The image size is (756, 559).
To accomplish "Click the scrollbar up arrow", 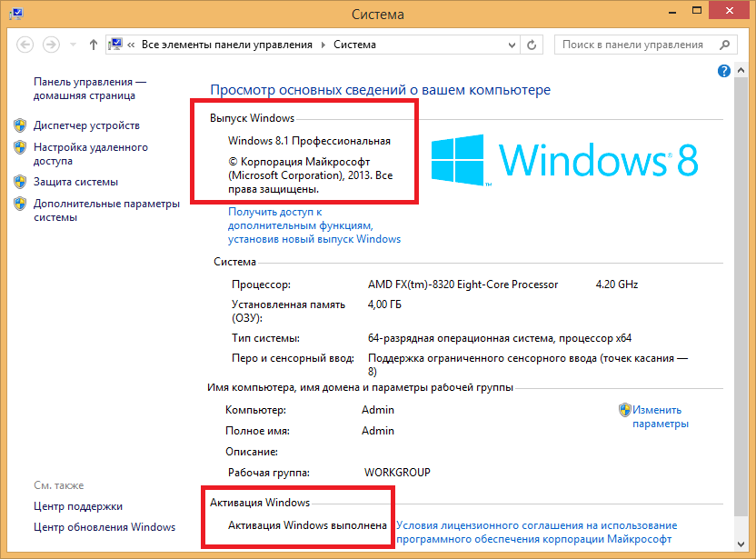I will [x=741, y=70].
